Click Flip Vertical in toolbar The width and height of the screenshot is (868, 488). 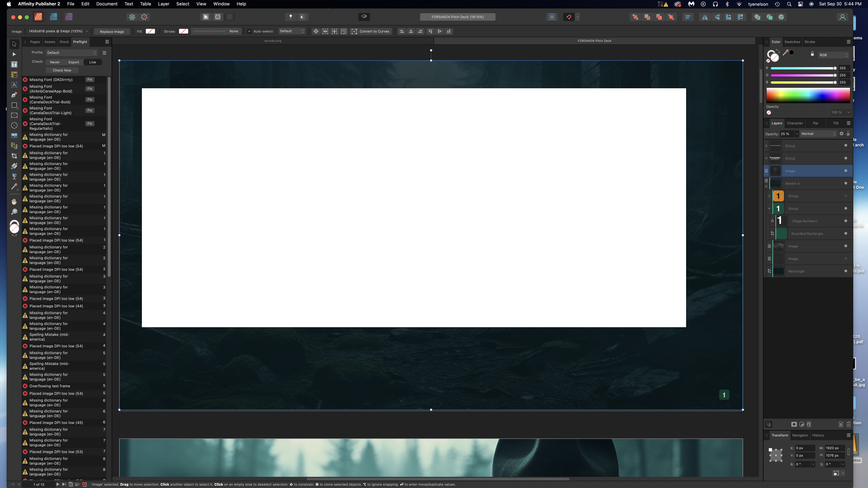point(717,17)
